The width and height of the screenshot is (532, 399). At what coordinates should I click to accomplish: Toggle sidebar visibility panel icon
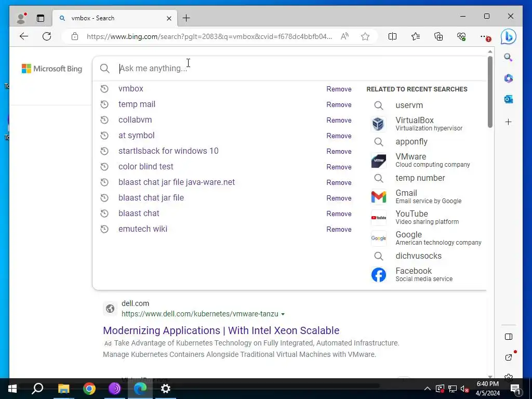[x=508, y=337]
